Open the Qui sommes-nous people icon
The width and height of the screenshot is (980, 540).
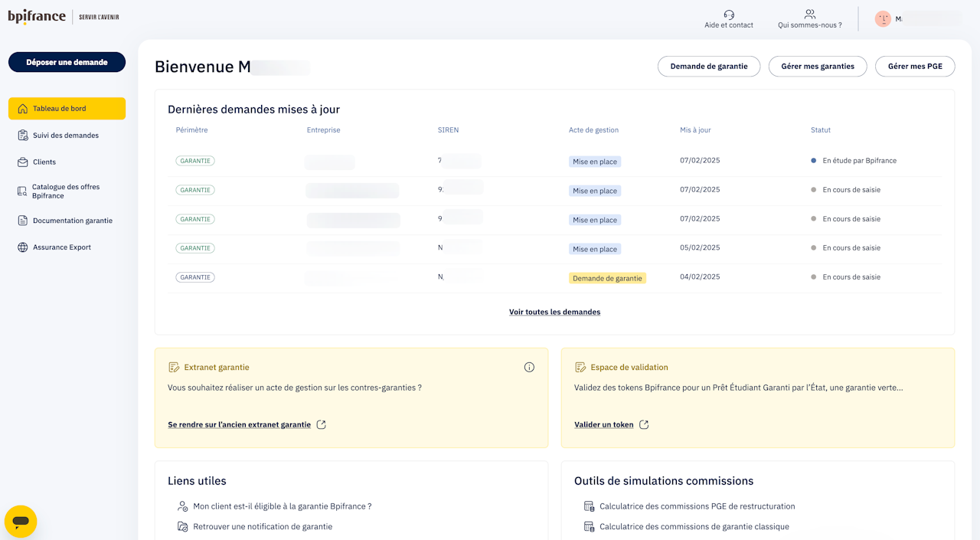[x=809, y=15]
